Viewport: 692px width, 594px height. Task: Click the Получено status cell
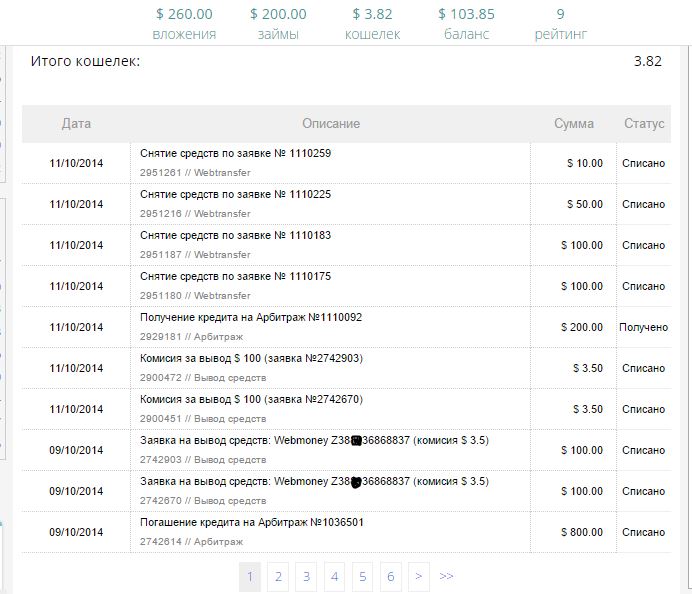pos(643,327)
